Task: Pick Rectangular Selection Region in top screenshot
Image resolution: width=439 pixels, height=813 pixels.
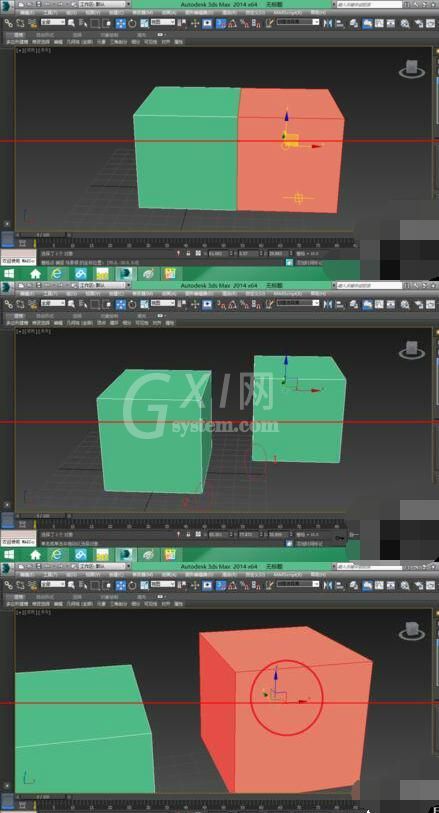Action: [95, 23]
